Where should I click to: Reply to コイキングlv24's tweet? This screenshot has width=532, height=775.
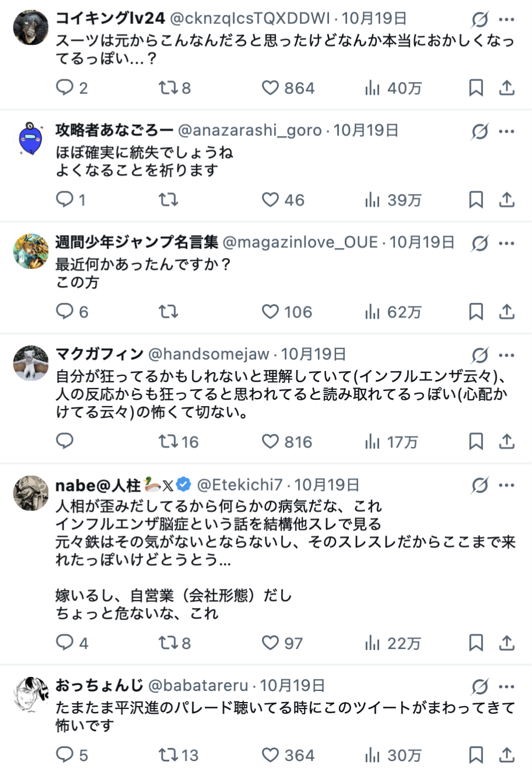[x=64, y=88]
